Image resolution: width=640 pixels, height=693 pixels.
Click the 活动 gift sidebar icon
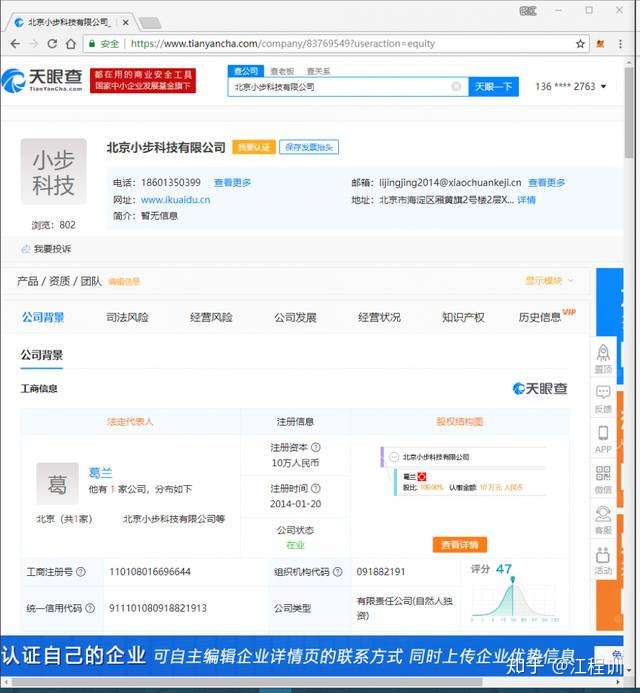pos(603,560)
